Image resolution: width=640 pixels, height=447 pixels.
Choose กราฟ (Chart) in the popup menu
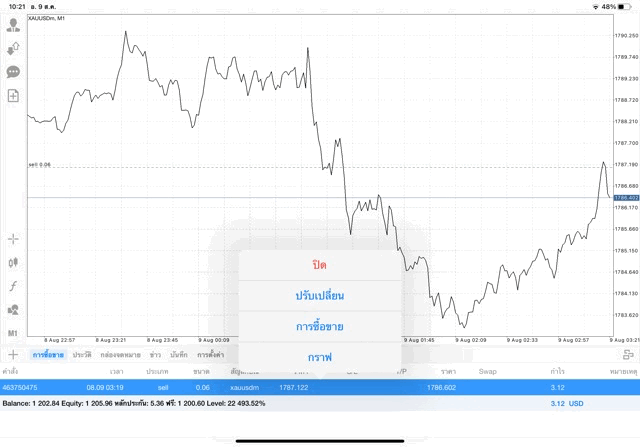click(320, 356)
